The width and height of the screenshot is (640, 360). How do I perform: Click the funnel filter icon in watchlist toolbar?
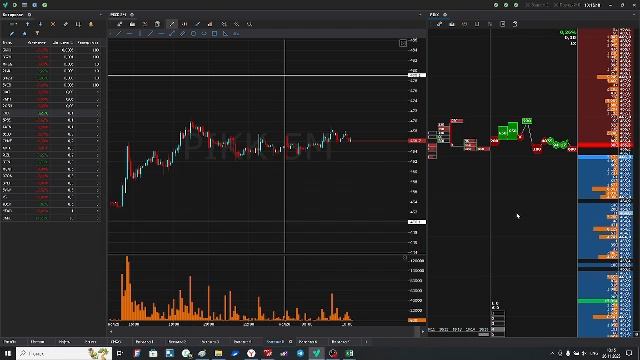tap(37, 33)
